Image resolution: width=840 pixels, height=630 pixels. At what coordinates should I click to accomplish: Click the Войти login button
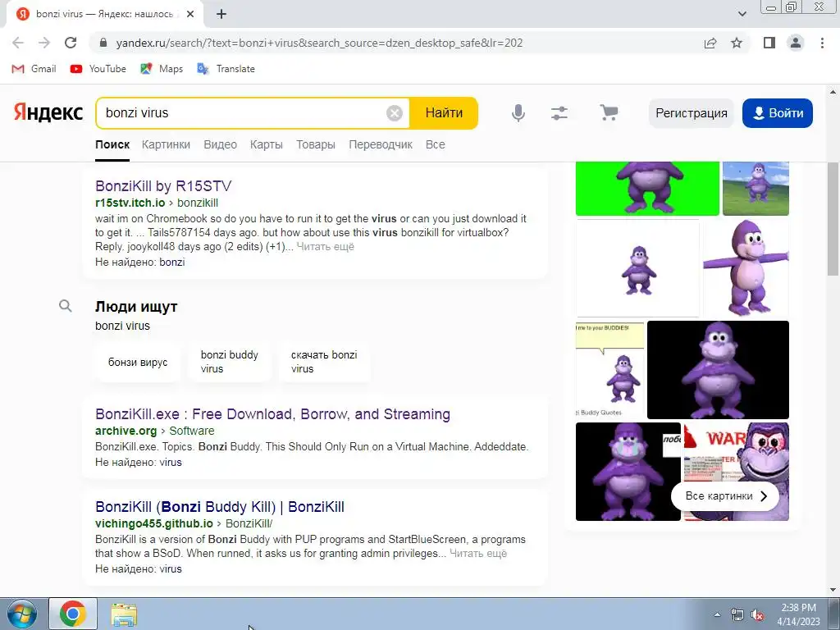(778, 113)
